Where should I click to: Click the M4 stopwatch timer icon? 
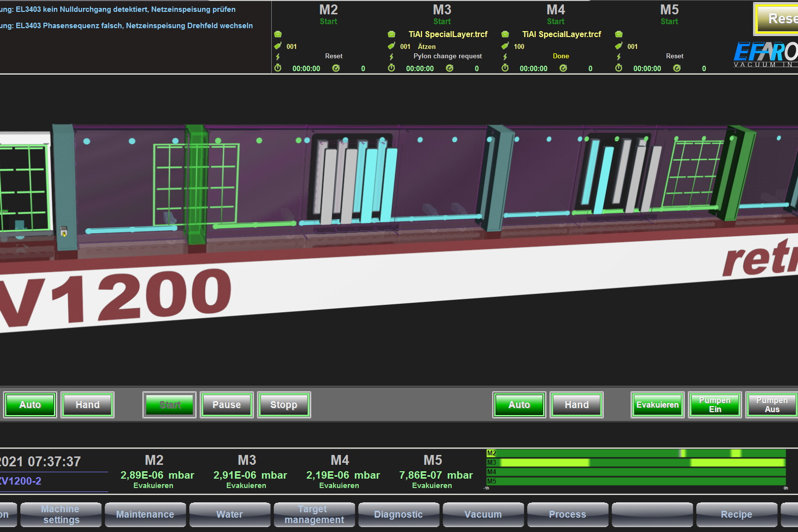(x=505, y=68)
